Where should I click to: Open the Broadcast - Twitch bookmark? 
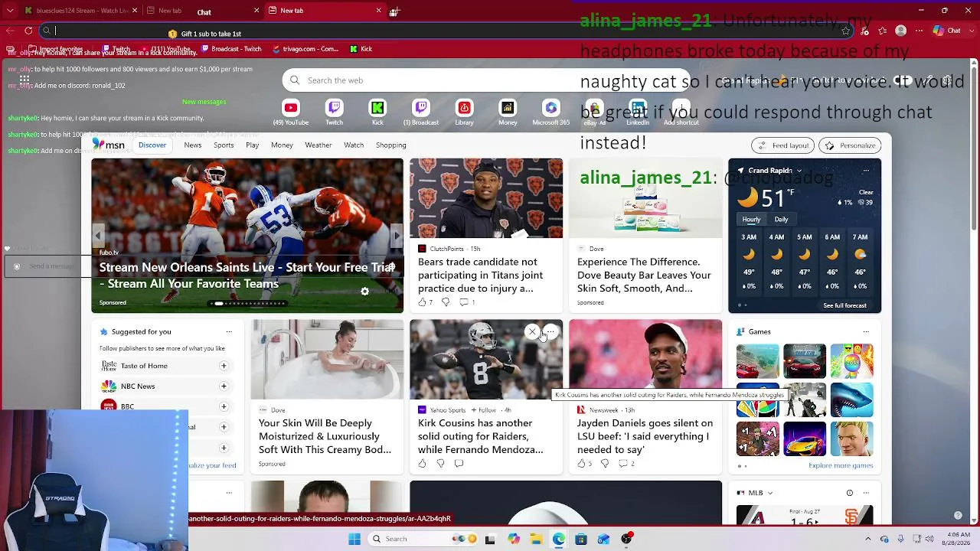tap(231, 49)
